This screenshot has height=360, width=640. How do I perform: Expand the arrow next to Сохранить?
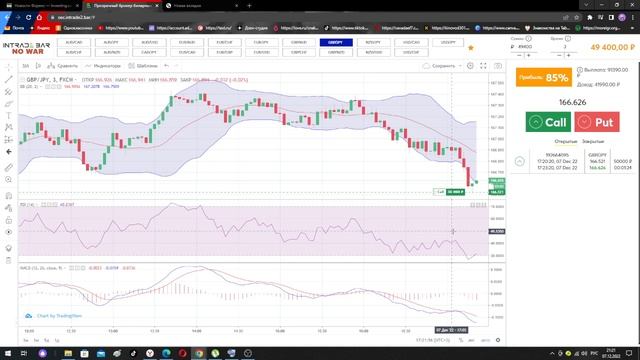(x=460, y=66)
